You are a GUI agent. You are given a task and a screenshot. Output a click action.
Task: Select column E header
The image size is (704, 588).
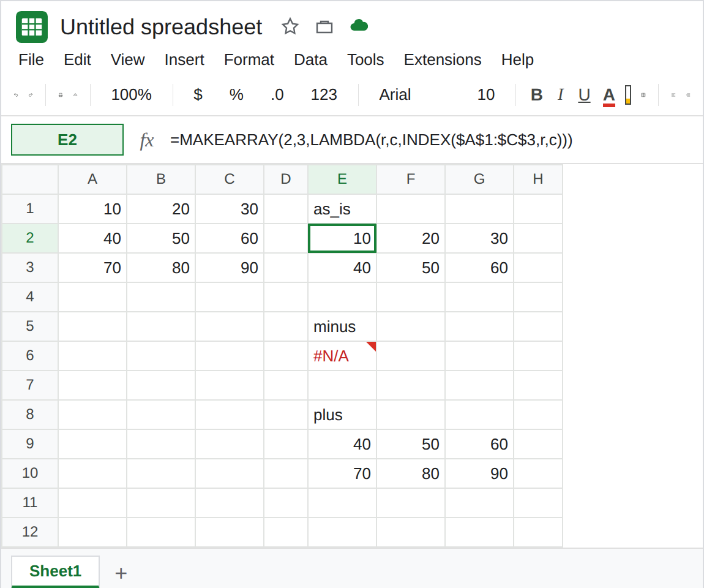click(342, 179)
